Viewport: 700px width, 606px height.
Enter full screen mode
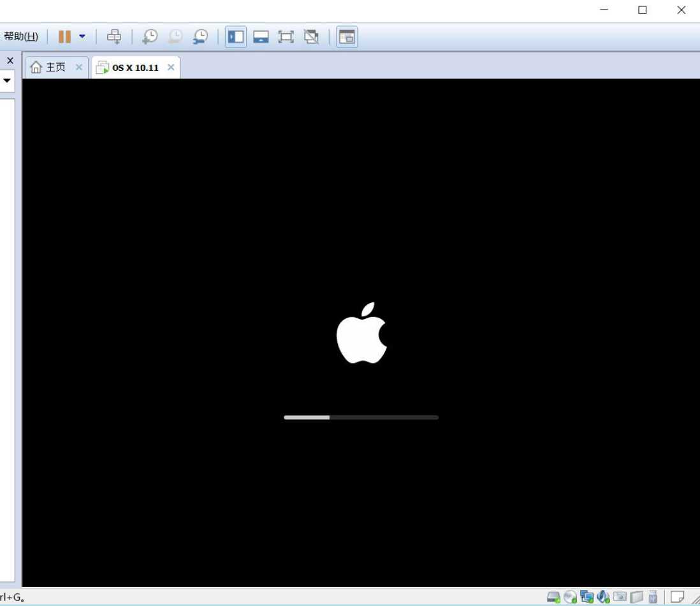tap(286, 36)
